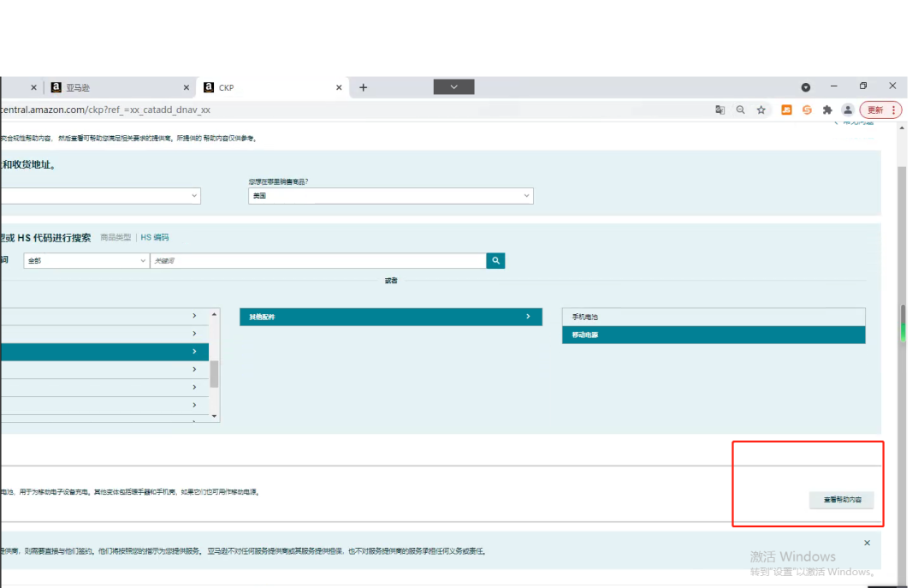
Task: Close the CKP tab
Action: click(x=339, y=87)
